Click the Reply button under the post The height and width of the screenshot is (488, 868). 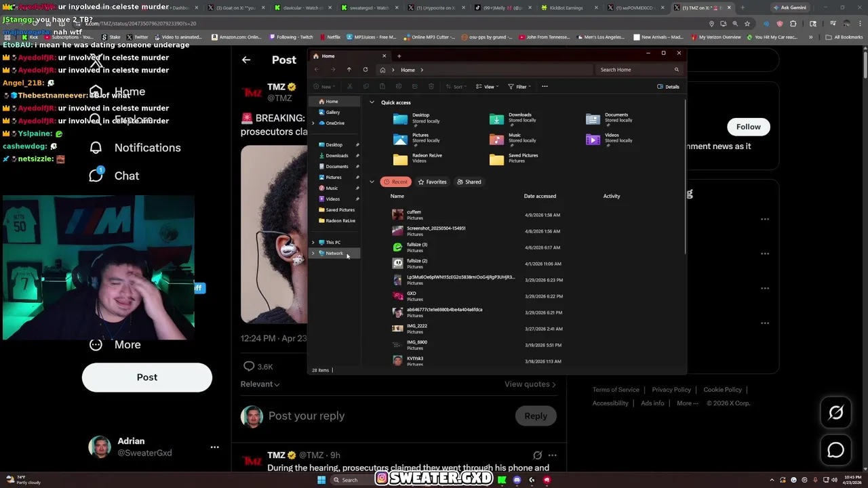tap(536, 416)
